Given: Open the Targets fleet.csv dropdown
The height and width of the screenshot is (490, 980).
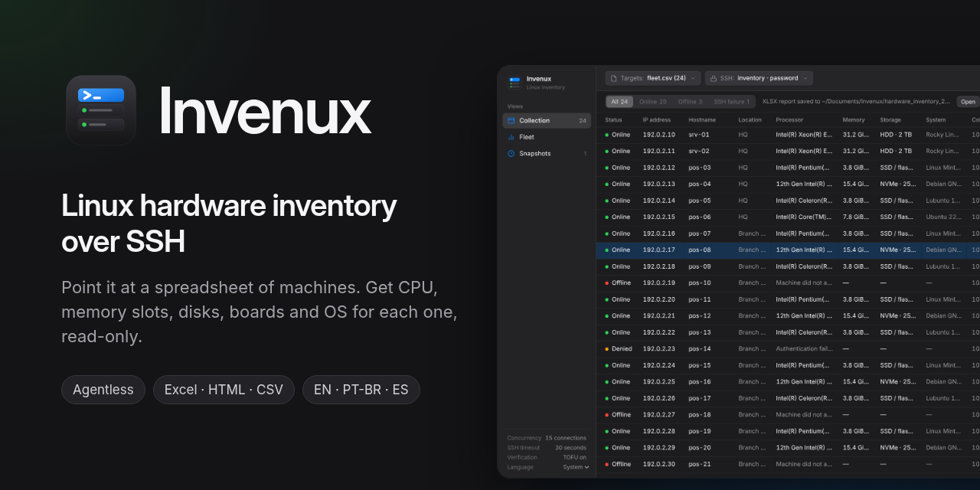Looking at the screenshot, I should point(653,78).
